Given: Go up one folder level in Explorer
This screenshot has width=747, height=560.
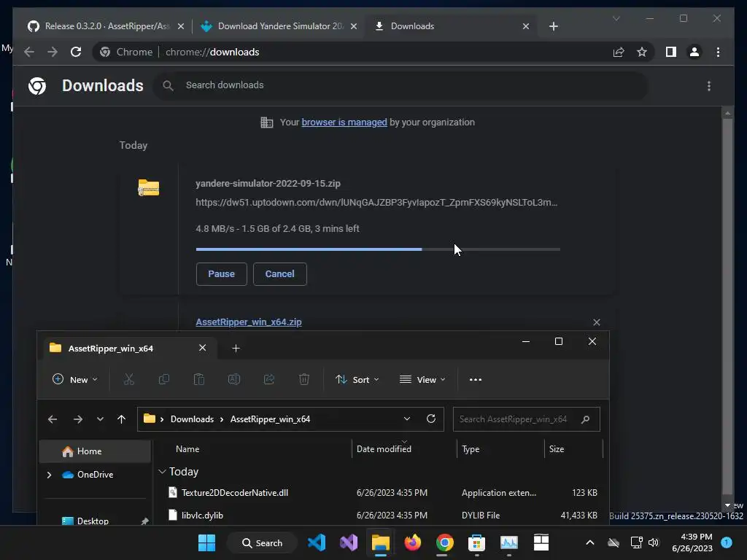Looking at the screenshot, I should tap(122, 419).
